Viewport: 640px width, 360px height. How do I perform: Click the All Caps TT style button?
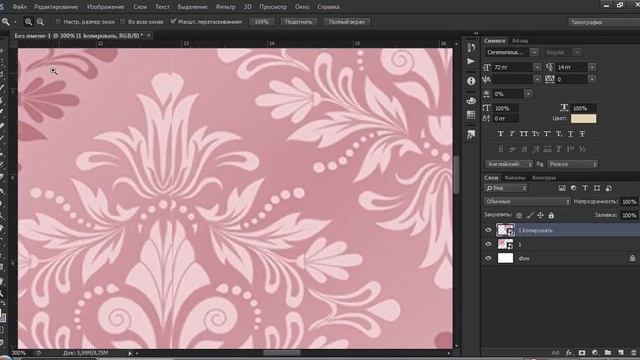pyautogui.click(x=524, y=133)
